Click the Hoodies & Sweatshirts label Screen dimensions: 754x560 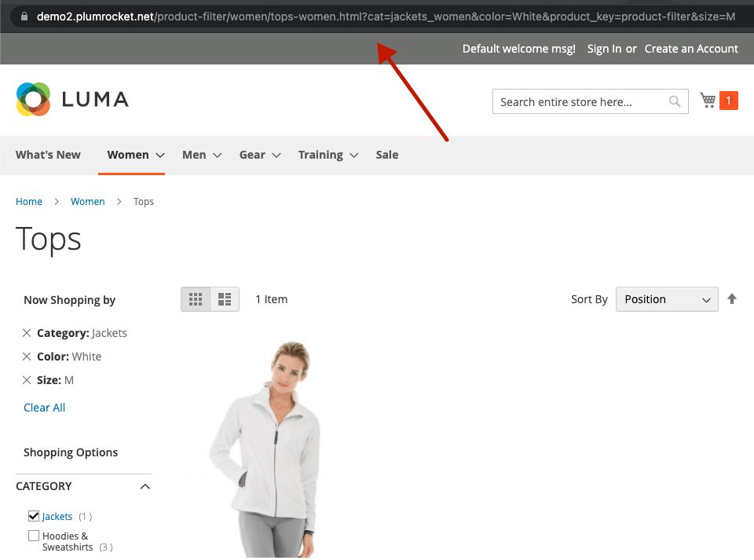68,541
